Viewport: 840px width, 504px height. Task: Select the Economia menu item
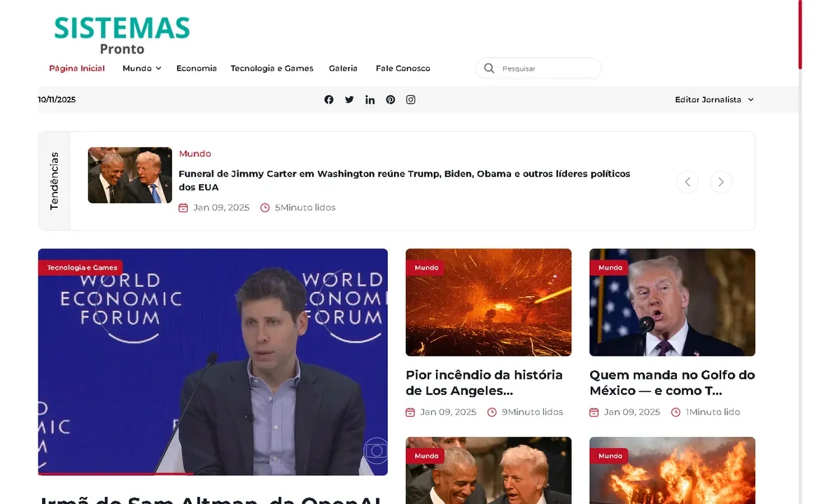tap(196, 68)
